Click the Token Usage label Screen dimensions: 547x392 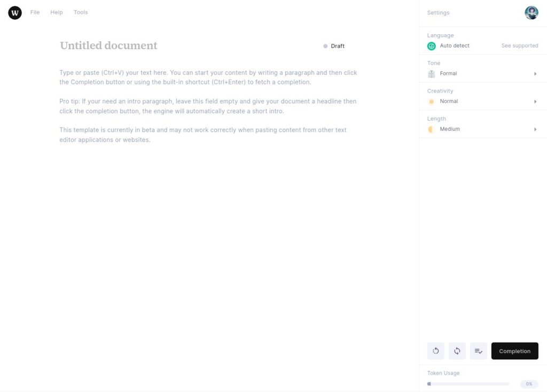tap(443, 373)
